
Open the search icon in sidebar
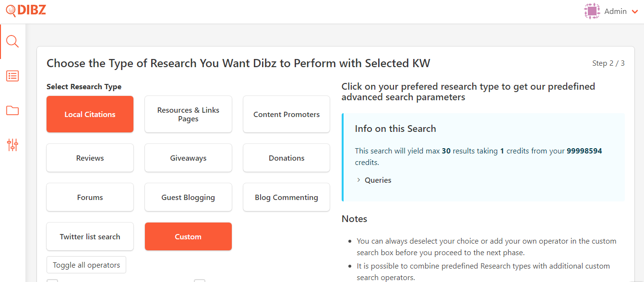(x=12, y=42)
